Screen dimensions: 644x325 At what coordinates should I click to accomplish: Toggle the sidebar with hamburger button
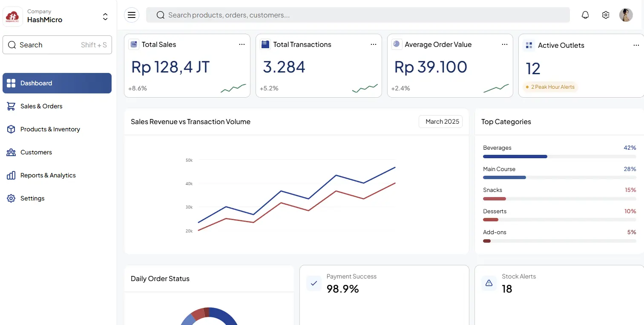tap(132, 15)
